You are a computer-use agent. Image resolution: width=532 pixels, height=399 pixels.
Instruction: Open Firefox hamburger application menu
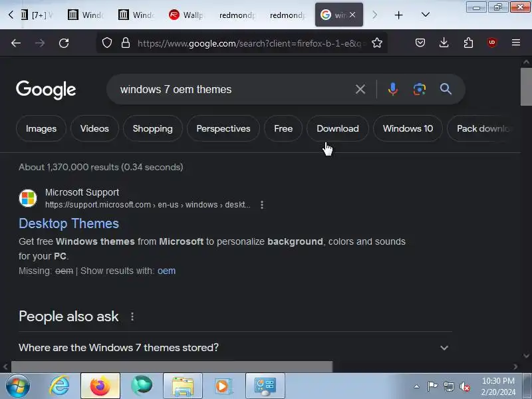click(516, 43)
